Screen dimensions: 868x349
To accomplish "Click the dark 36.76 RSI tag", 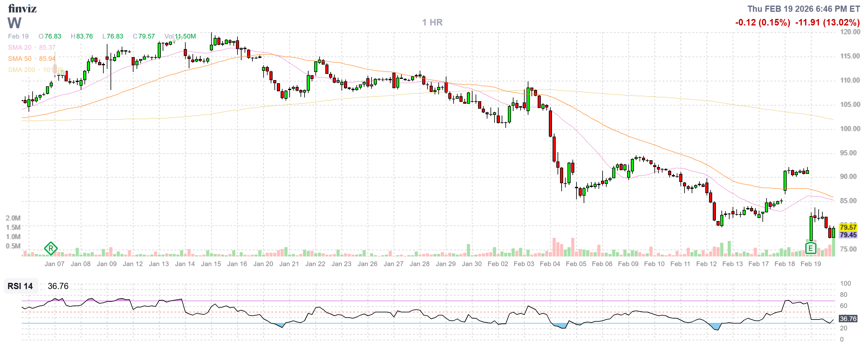I will tap(848, 319).
